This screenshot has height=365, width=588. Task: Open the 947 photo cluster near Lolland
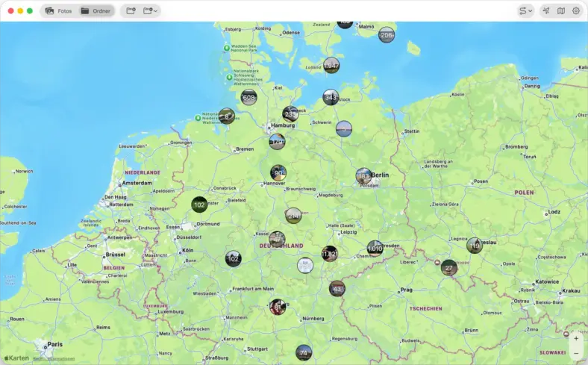(331, 66)
